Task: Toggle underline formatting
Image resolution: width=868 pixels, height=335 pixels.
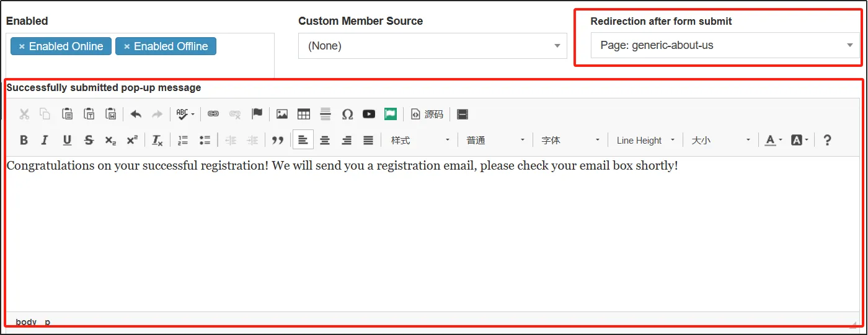Action: (67, 141)
